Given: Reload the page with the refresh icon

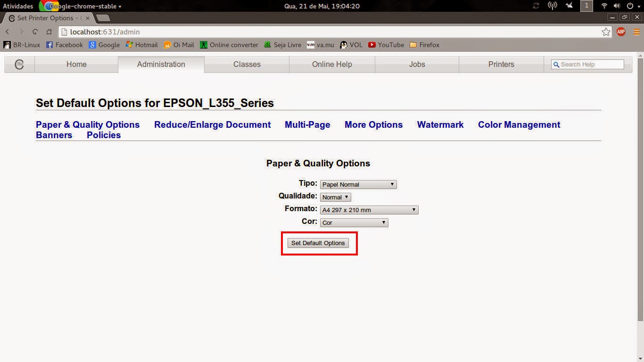Looking at the screenshot, I should point(35,32).
